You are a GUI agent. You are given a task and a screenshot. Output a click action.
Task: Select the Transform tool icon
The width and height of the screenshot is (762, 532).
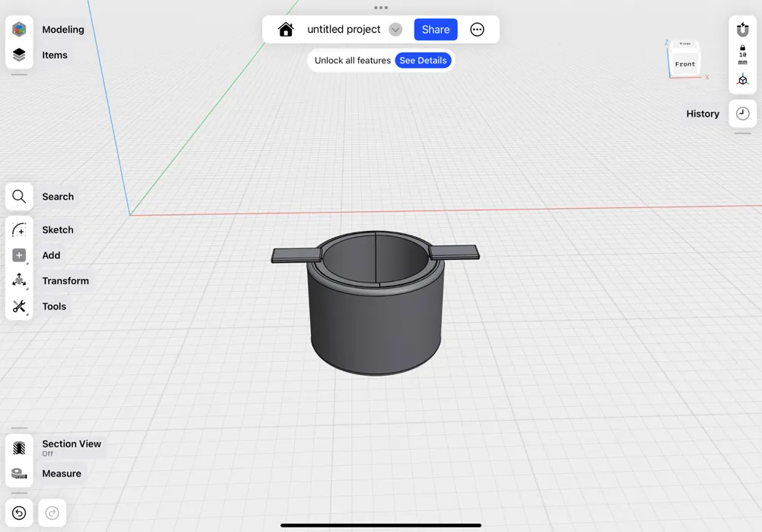point(19,280)
